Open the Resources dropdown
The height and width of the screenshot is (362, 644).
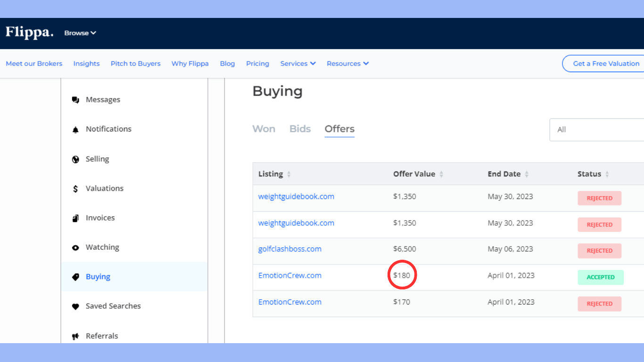point(347,63)
